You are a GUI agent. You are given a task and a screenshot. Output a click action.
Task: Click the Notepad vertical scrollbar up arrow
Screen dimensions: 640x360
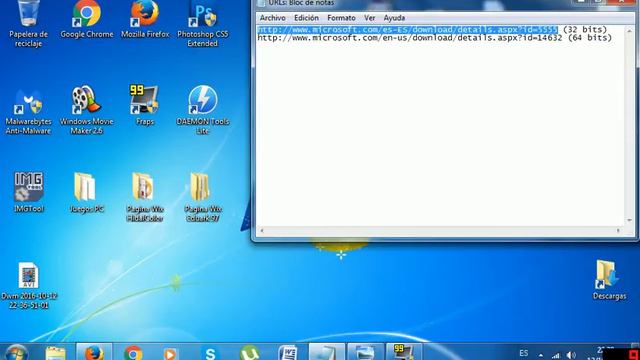point(629,31)
